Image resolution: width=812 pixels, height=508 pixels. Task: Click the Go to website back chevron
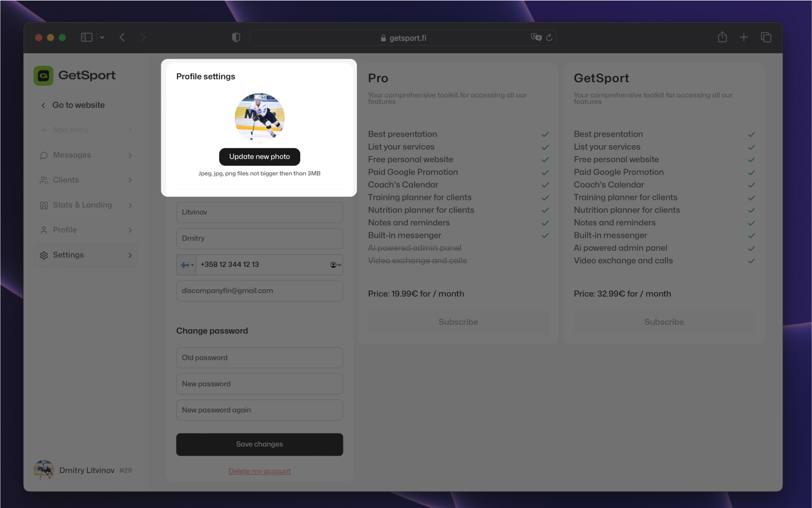[x=43, y=106]
